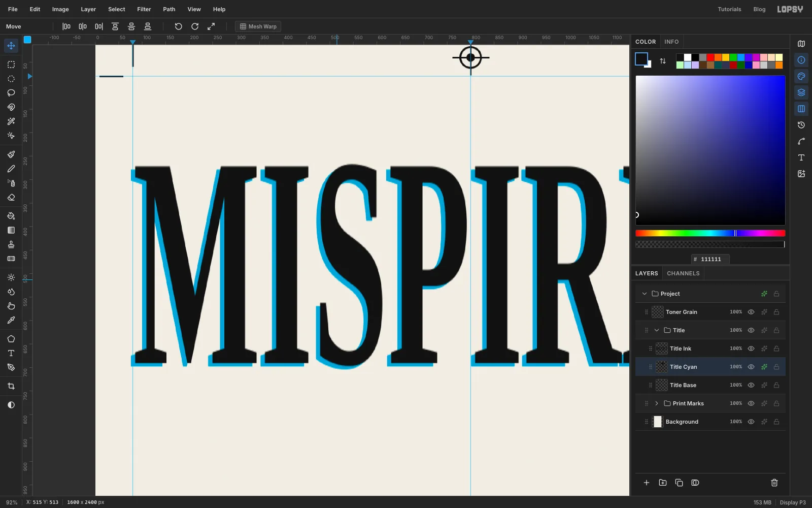Activate the Magic Wand tool
Image resolution: width=812 pixels, height=508 pixels.
pos(11,121)
